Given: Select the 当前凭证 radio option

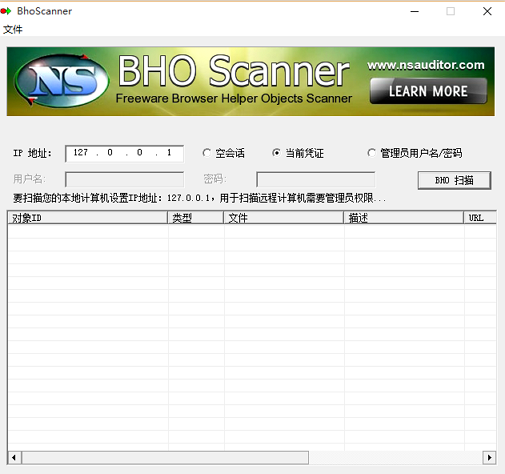Looking at the screenshot, I should pos(297,153).
